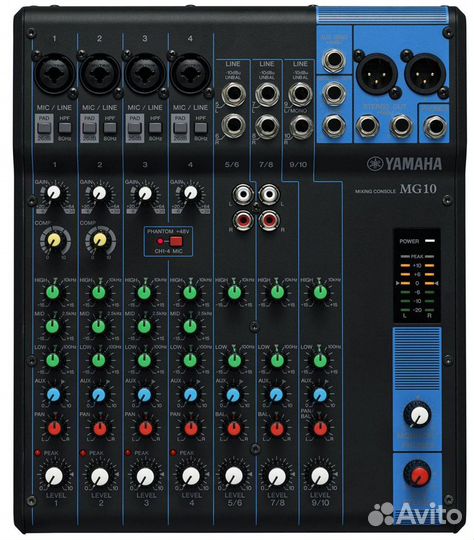Viewport: 474px width, 540px height.
Task: Enable the 80Hz HPF switch on channel 4
Action: 200,128
